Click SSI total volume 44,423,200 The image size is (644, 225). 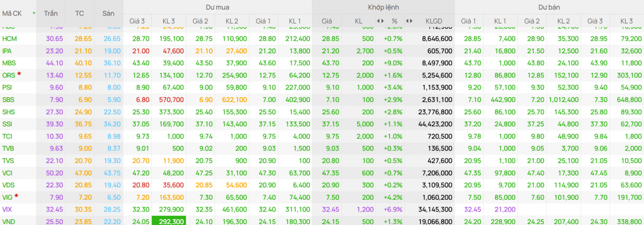pos(435,124)
